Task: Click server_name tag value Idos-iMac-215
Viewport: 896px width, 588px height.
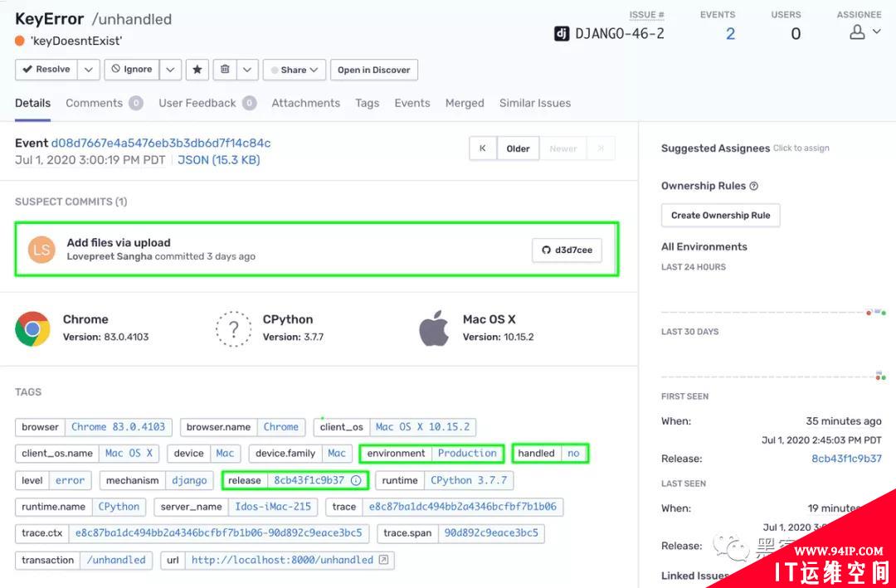Action: (273, 507)
